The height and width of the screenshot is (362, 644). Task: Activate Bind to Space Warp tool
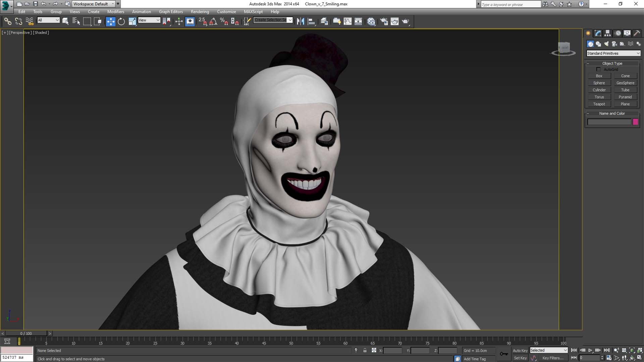30,21
